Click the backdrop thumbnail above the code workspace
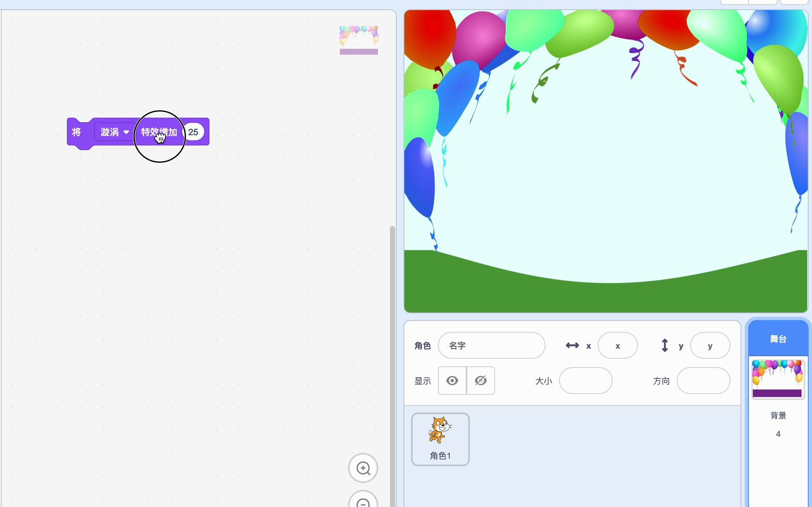Image resolution: width=812 pixels, height=507 pixels. (x=359, y=40)
